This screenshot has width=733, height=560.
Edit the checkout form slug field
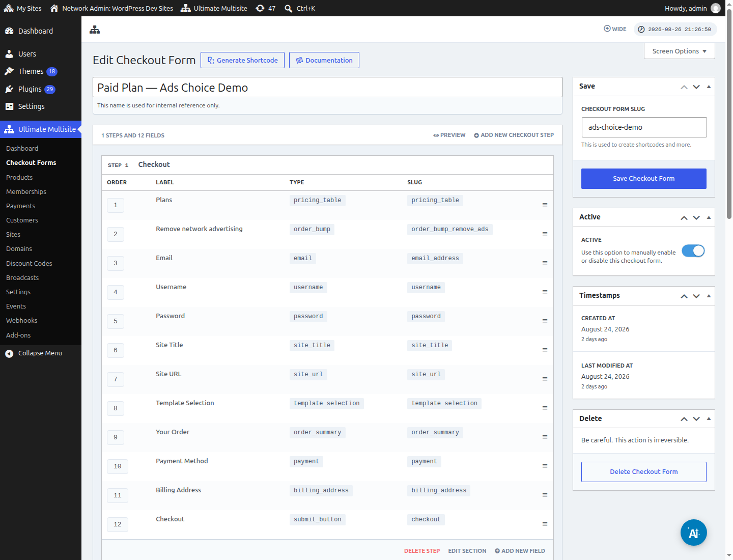pyautogui.click(x=644, y=127)
